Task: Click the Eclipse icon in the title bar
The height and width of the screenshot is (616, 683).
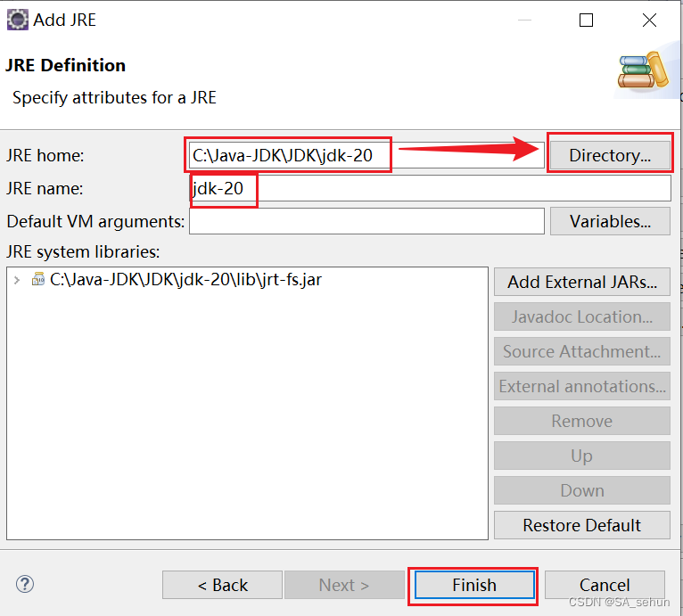Action: [18, 20]
